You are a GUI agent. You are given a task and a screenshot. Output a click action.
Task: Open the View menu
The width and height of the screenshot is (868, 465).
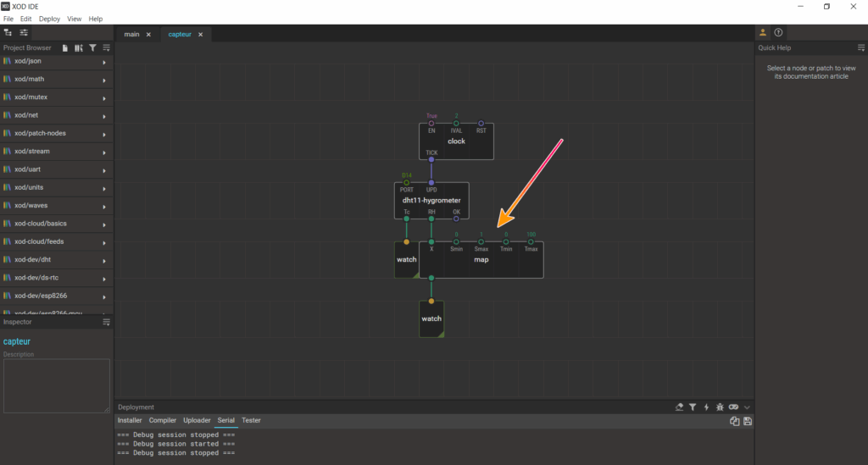click(75, 19)
